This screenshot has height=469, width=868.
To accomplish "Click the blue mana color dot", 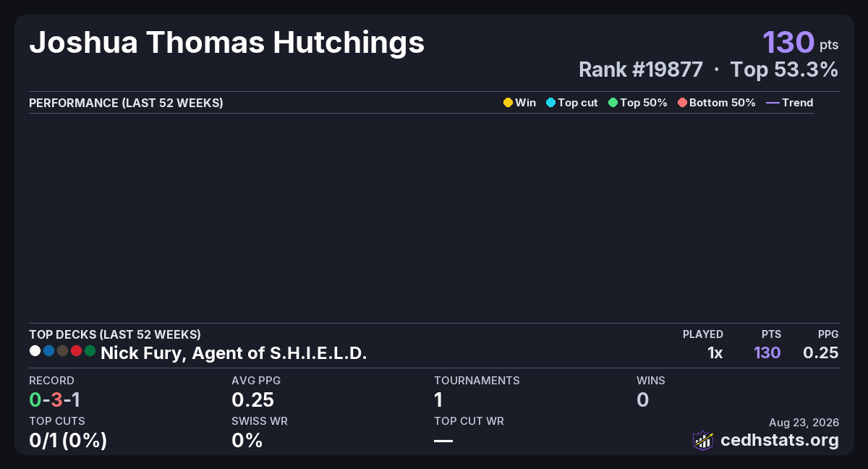I will pos(48,351).
